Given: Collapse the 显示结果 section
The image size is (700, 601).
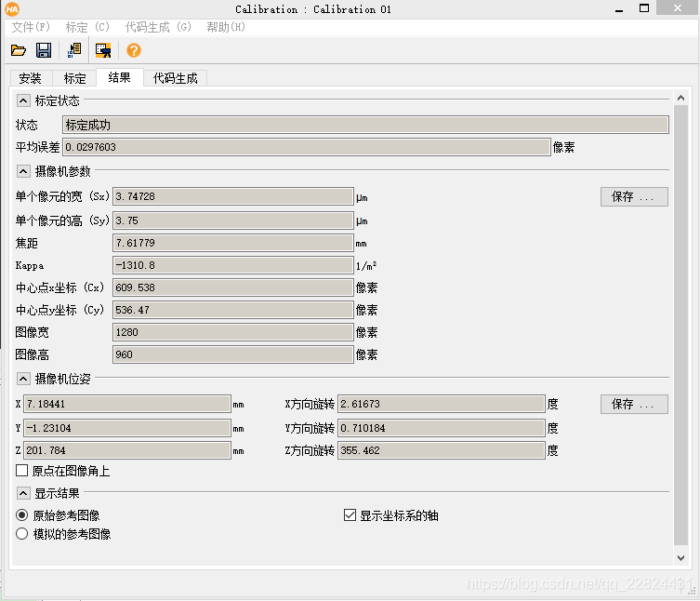Looking at the screenshot, I should (x=23, y=493).
